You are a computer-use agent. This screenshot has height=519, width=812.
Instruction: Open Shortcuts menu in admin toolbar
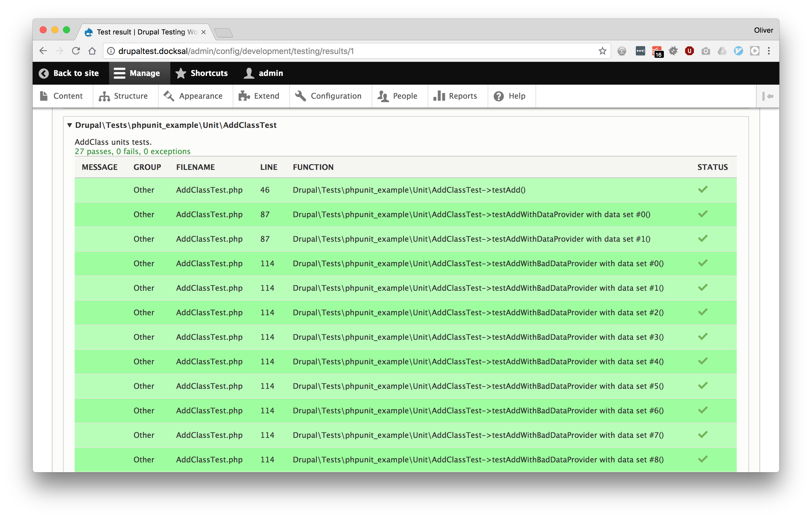pyautogui.click(x=202, y=73)
